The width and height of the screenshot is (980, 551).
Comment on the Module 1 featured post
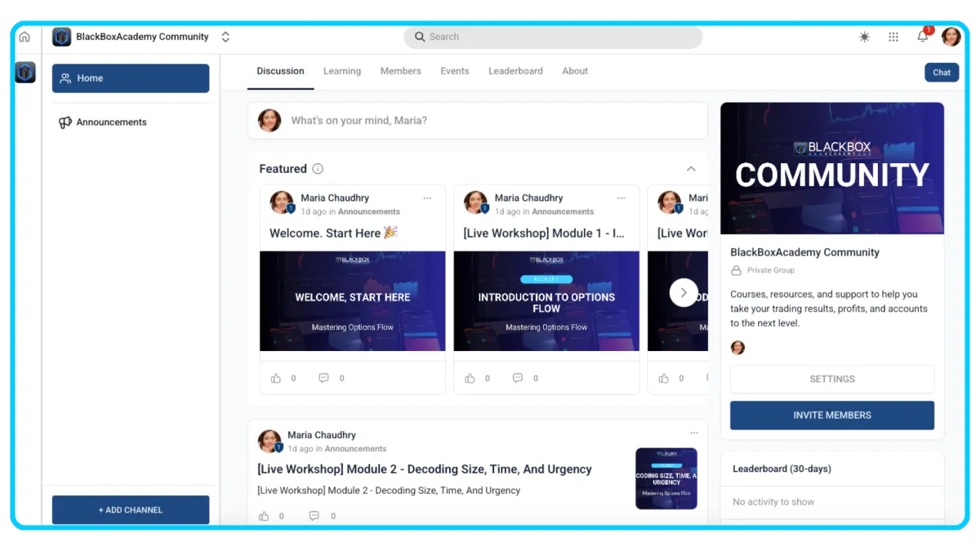tap(518, 378)
